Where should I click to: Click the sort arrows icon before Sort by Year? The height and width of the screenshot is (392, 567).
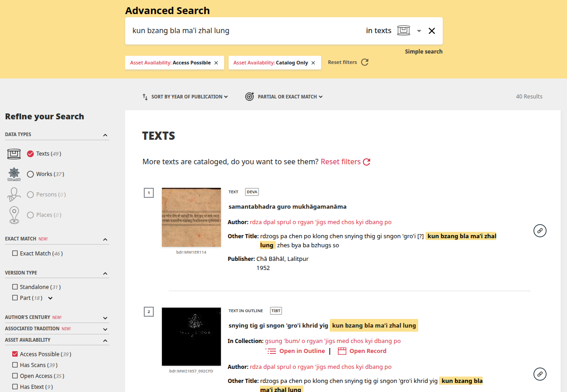click(x=144, y=96)
